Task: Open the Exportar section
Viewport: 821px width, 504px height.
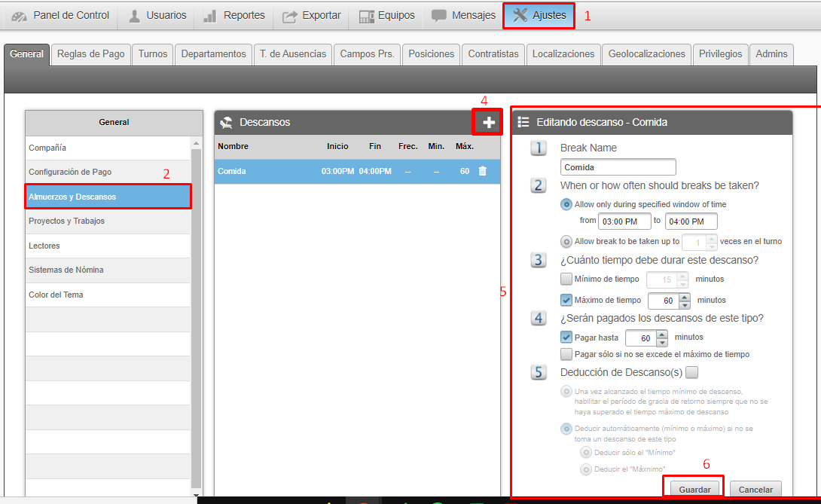Action: (312, 16)
